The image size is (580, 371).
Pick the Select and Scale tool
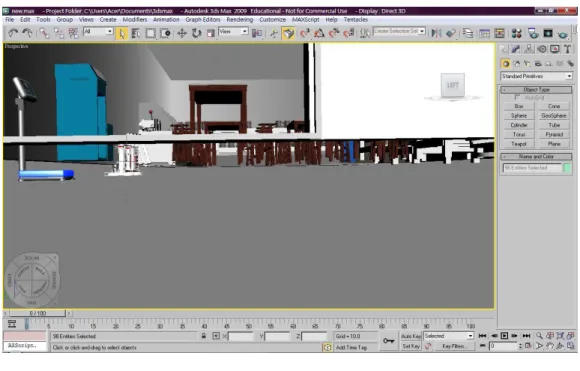click(211, 34)
